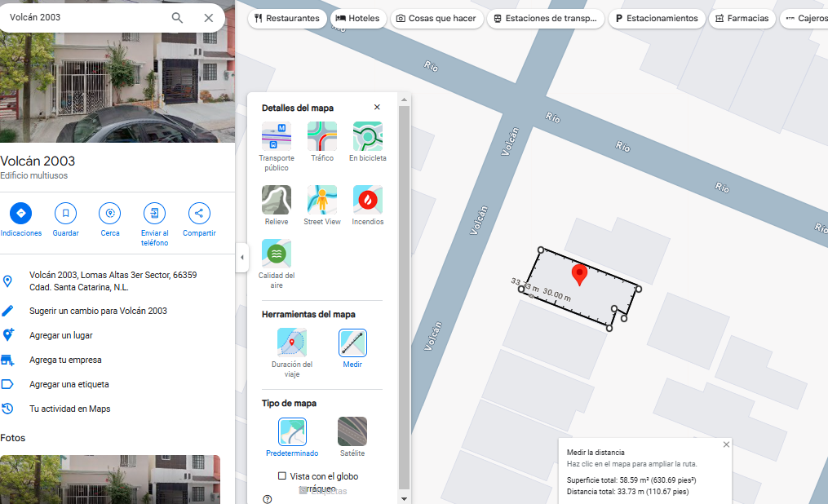
Task: Open the Farmacias chip
Action: (x=742, y=19)
